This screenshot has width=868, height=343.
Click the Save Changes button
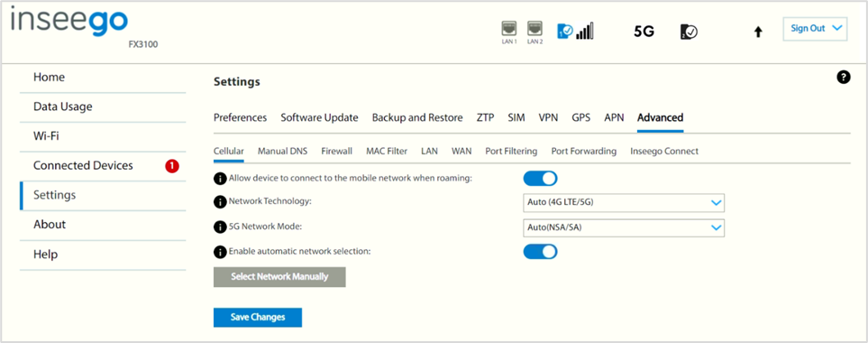[258, 318]
